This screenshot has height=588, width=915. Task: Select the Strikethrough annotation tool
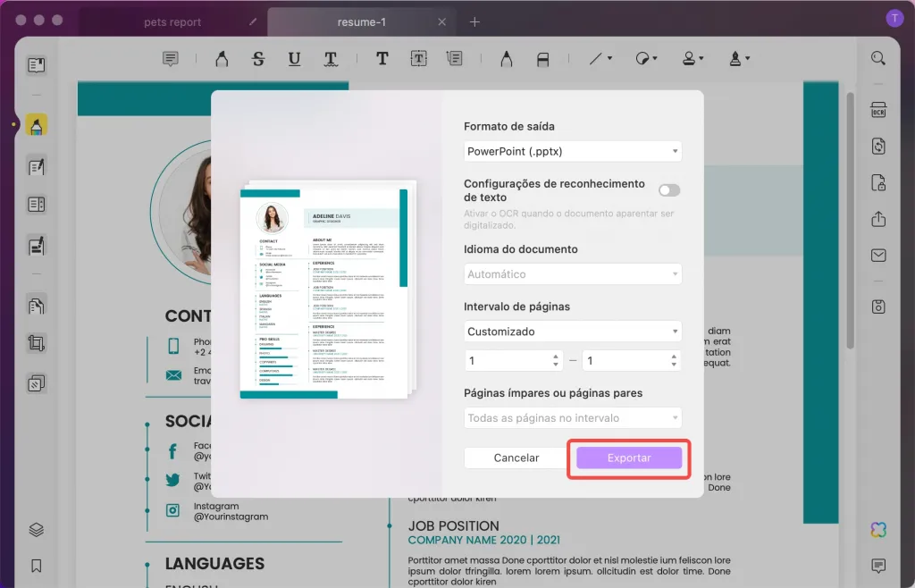click(x=257, y=58)
